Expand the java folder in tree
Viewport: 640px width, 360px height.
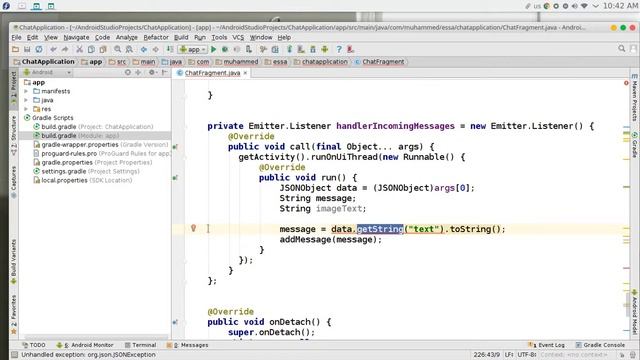(26, 100)
